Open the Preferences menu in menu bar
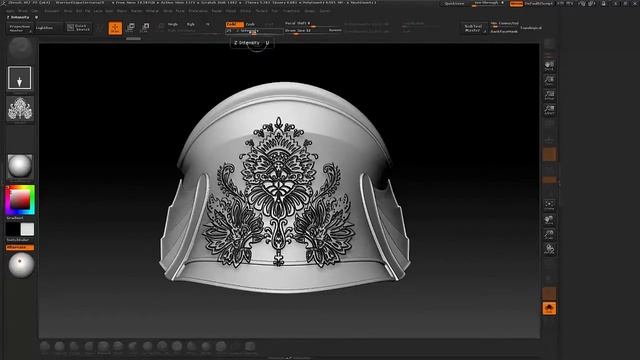Viewport: 640px width, 360px height. (x=198, y=11)
